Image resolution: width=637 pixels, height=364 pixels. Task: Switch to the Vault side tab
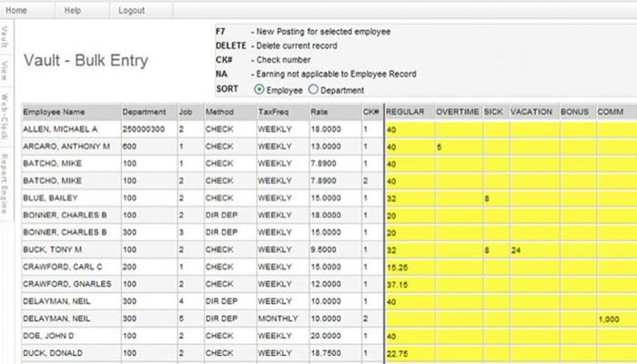pyautogui.click(x=6, y=40)
